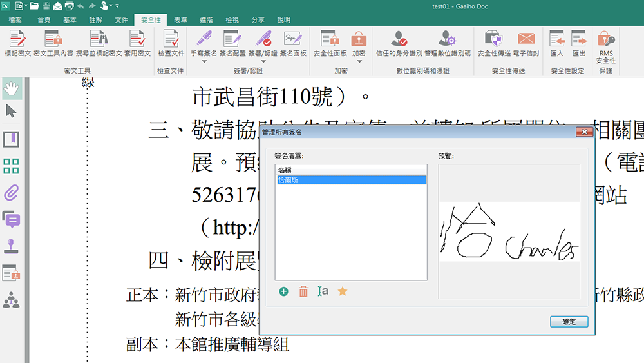The image size is (644, 363).
Task: Expand the 加密 dropdown
Action: tap(359, 61)
